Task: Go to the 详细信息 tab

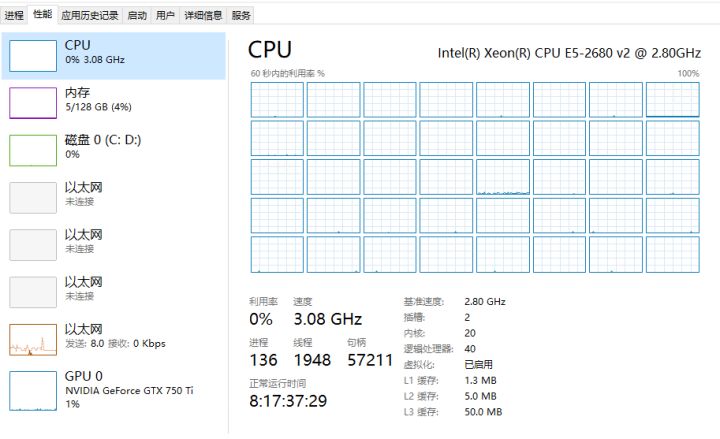Action: tap(203, 15)
